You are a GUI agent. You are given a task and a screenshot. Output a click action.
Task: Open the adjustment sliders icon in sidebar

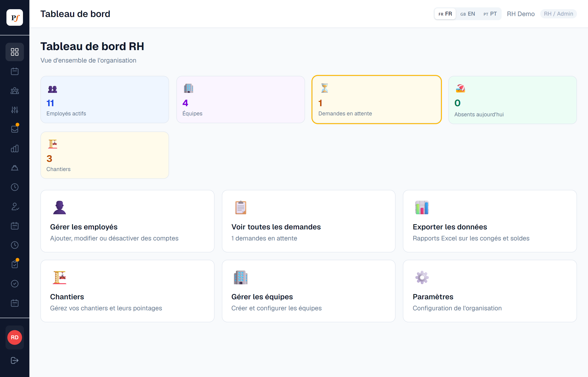(x=15, y=110)
